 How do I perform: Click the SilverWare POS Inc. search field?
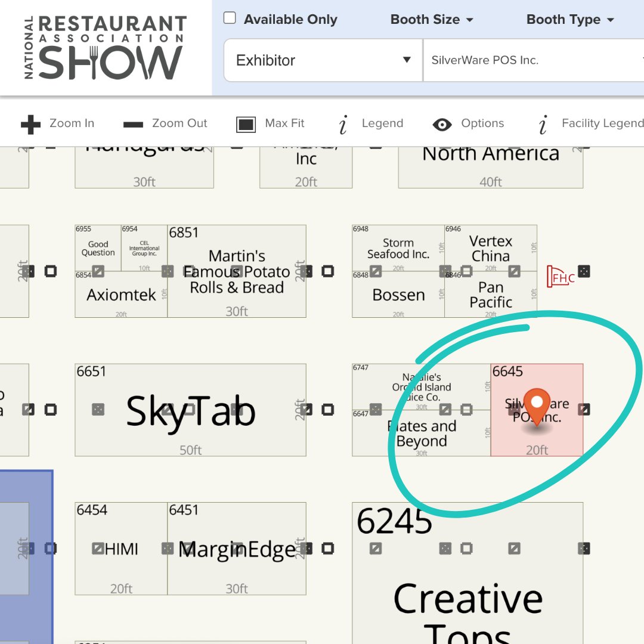coord(534,60)
